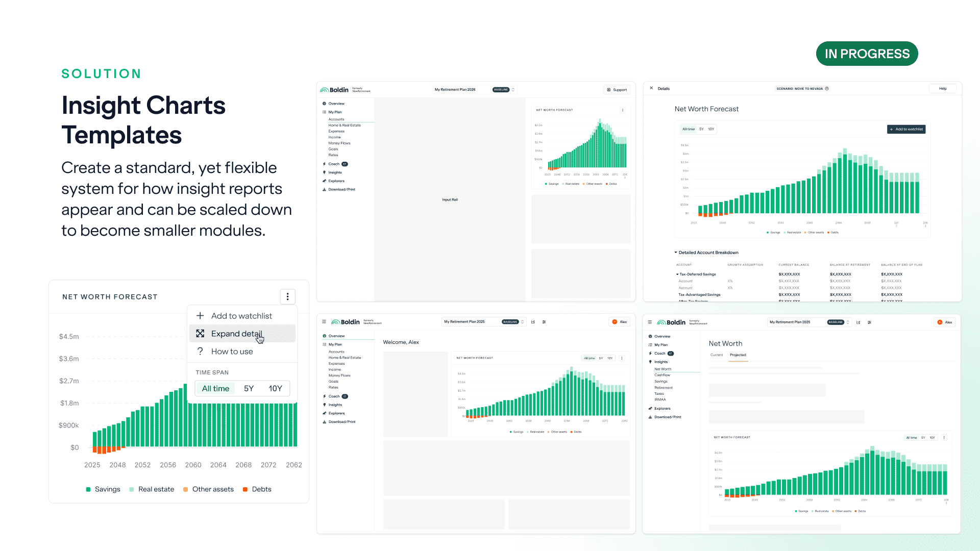
Task: Click the scenario info question icon
Action: (x=827, y=88)
